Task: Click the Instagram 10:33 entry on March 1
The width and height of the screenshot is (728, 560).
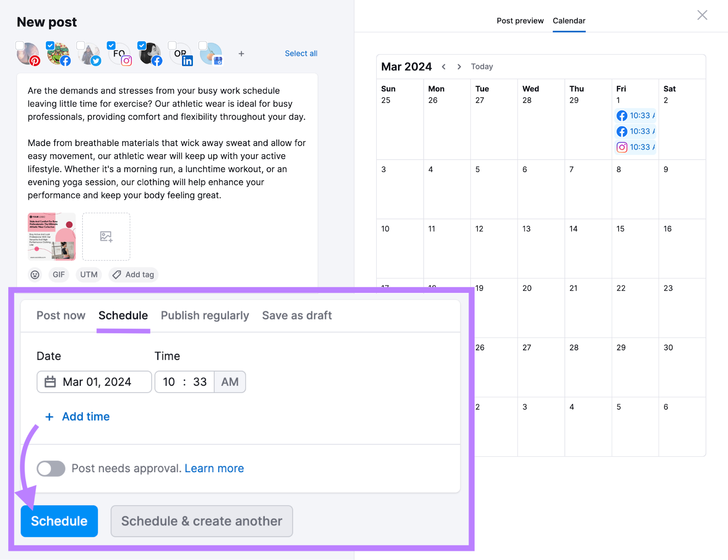Action: [x=636, y=147]
